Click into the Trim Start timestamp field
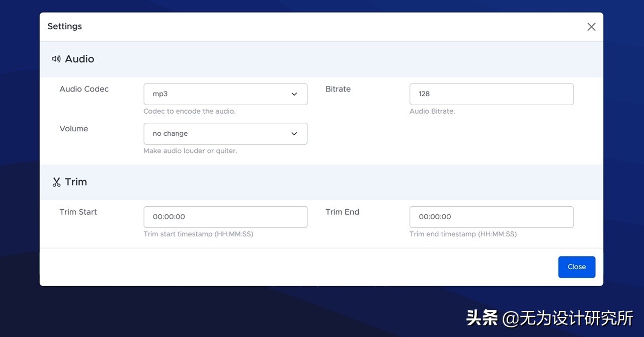 tap(225, 217)
